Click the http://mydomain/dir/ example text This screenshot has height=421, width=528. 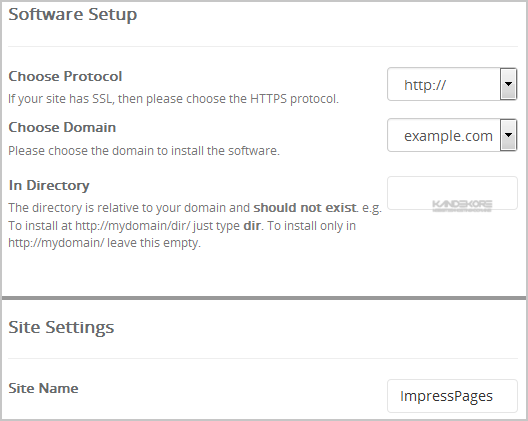(x=132, y=226)
